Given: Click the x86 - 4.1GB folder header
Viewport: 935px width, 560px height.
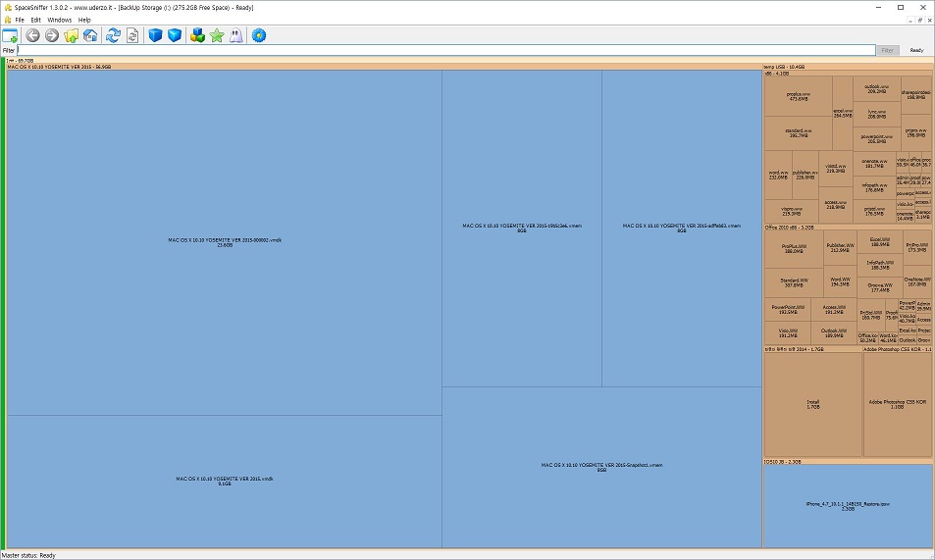Looking at the screenshot, I should tap(848, 74).
